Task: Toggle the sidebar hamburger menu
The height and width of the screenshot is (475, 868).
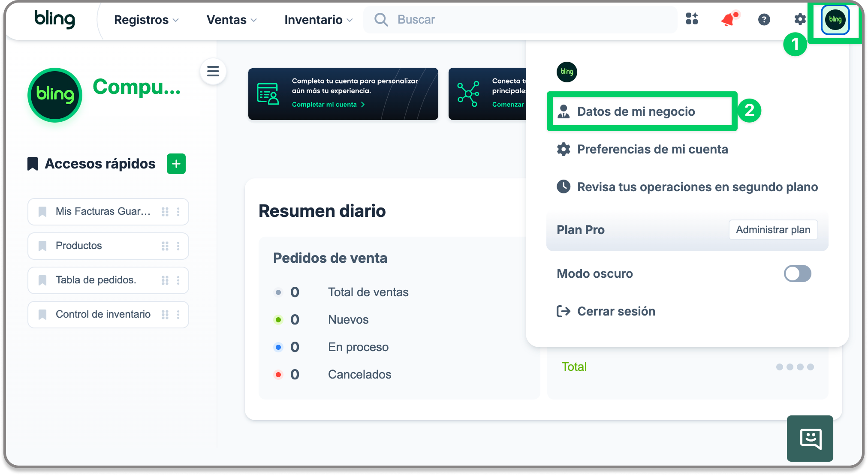Action: point(213,71)
